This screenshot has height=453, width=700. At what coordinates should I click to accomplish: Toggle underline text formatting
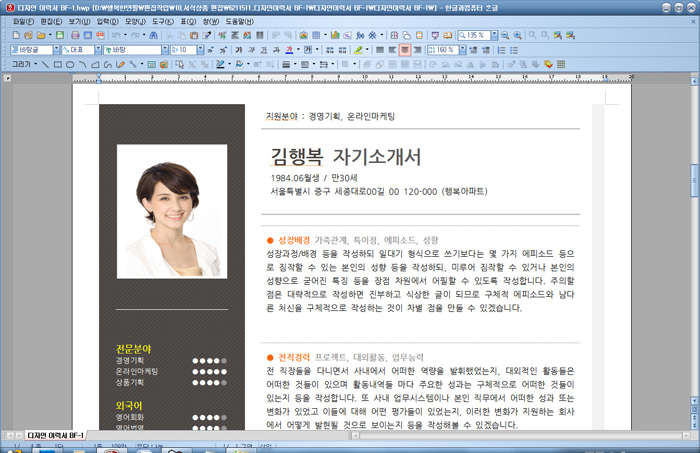[x=264, y=50]
